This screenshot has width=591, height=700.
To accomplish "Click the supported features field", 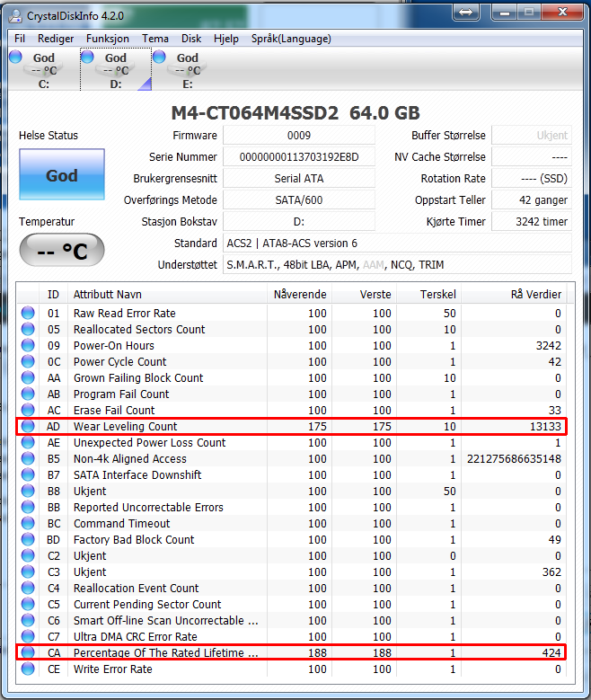I will click(x=397, y=265).
